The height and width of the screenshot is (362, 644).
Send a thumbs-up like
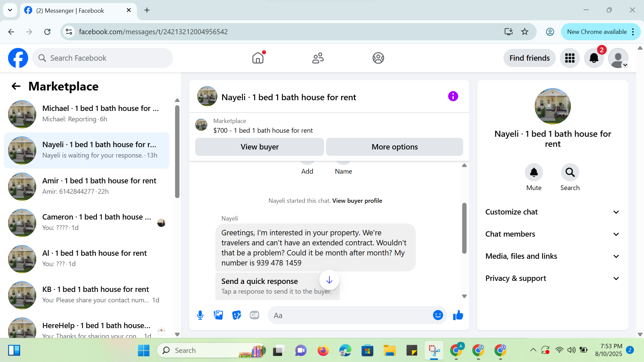[458, 315]
